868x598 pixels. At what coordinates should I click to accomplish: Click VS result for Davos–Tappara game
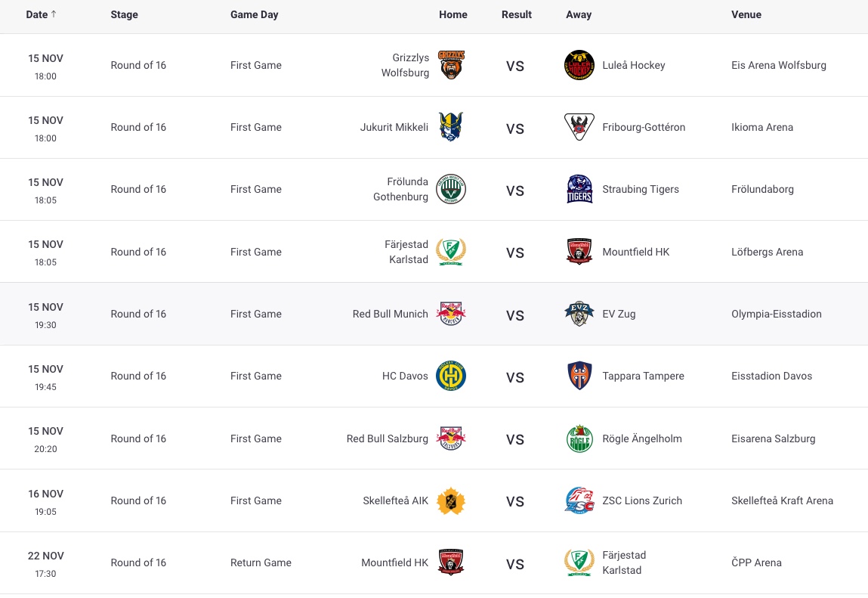(515, 376)
